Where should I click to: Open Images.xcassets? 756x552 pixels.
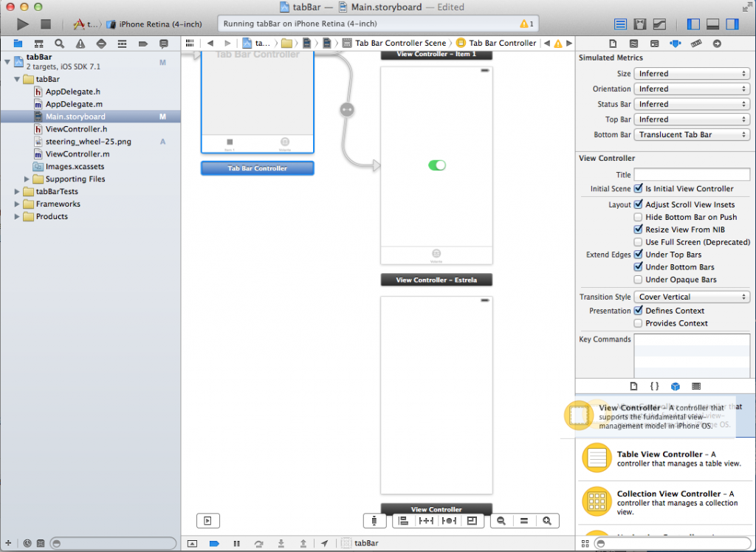[75, 167]
